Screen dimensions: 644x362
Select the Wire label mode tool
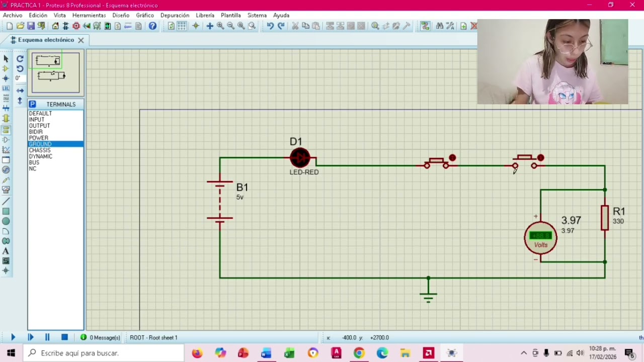pyautogui.click(x=6, y=88)
